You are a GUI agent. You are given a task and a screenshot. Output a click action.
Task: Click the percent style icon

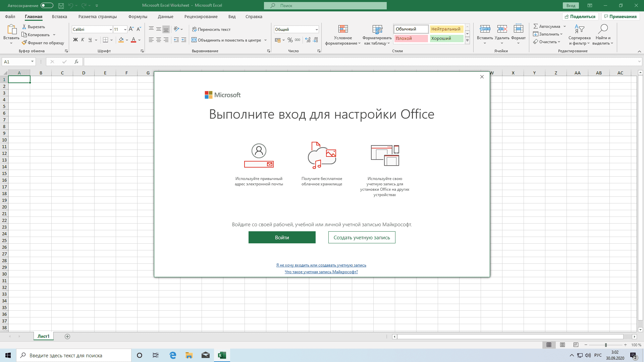(x=290, y=40)
